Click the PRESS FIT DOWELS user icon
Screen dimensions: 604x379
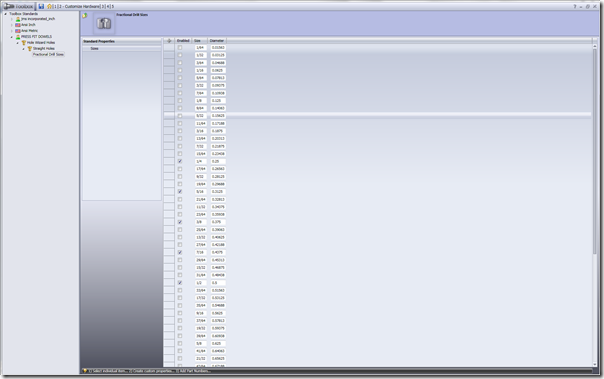pyautogui.click(x=18, y=37)
